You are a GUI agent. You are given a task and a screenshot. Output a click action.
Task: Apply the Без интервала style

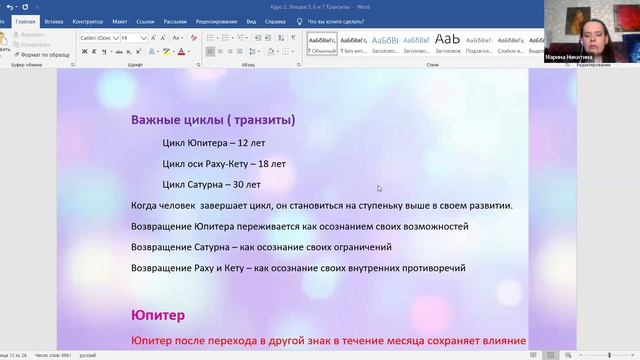[x=353, y=44]
